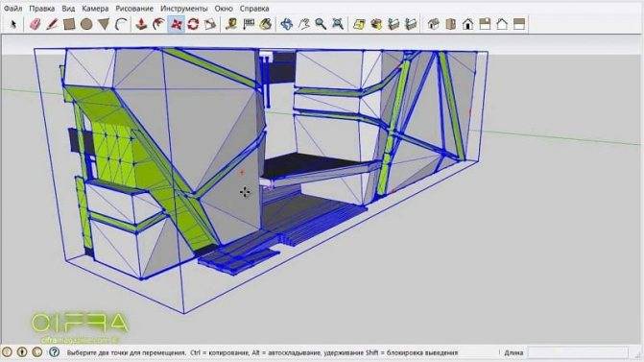Select the Paint Bucket tool
644x362 pixels.
[266, 24]
